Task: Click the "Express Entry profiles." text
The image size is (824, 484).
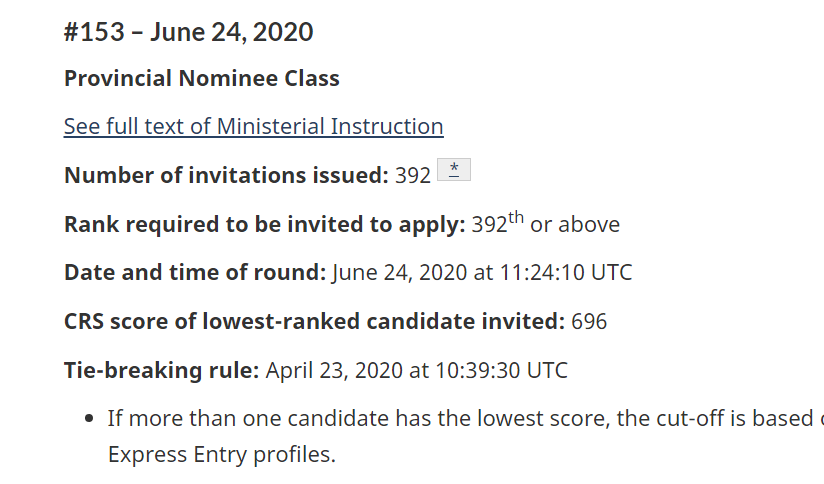Action: click(221, 454)
